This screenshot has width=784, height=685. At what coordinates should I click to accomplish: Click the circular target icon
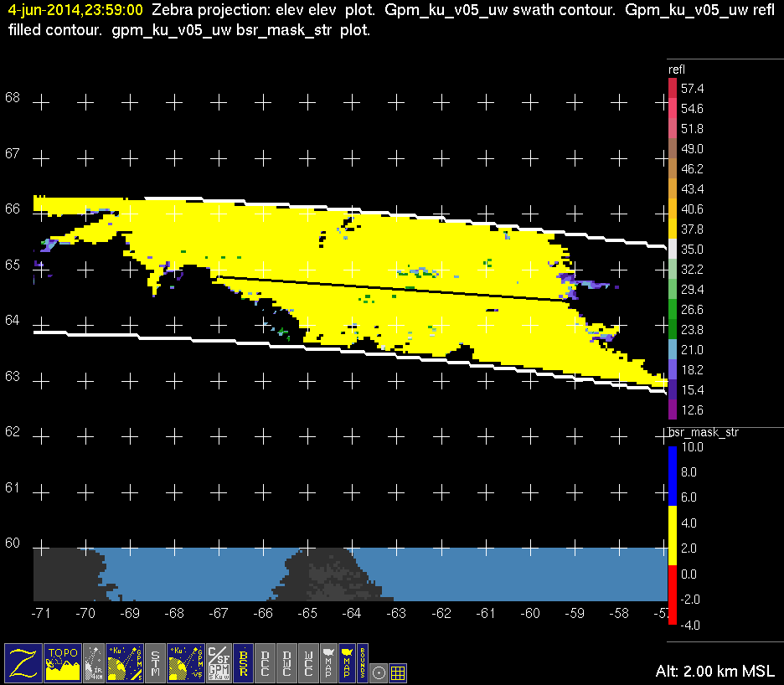pos(379,672)
